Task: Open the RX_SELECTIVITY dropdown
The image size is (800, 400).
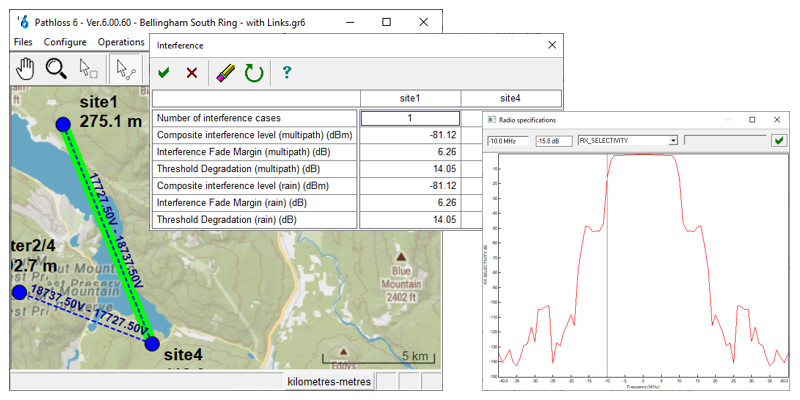Action: point(673,141)
